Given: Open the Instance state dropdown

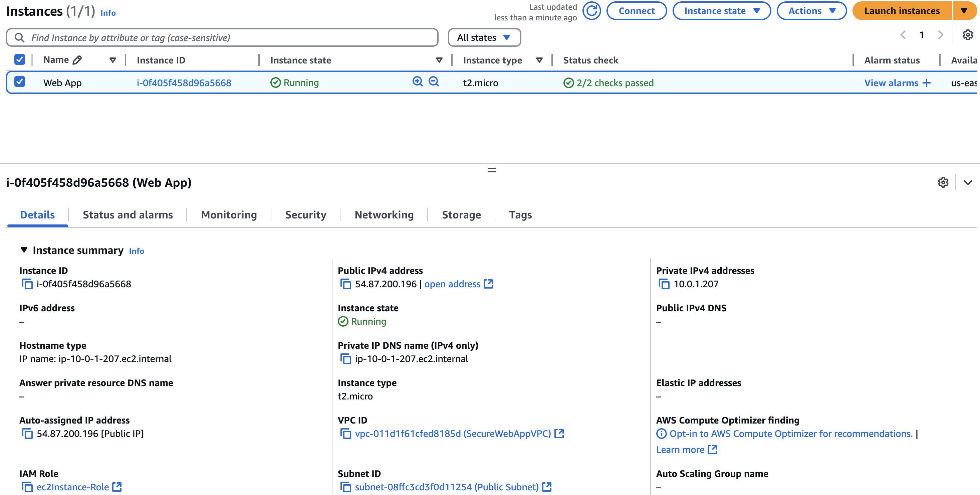Looking at the screenshot, I should point(721,11).
